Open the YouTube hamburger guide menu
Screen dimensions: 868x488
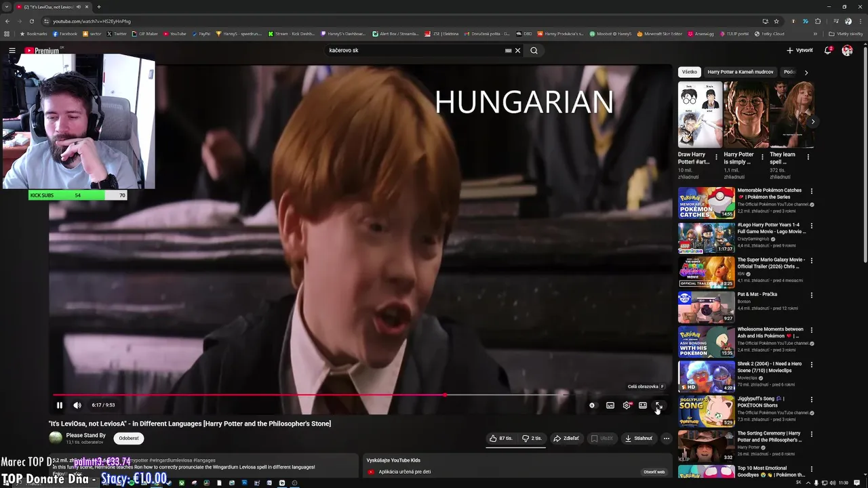point(12,50)
